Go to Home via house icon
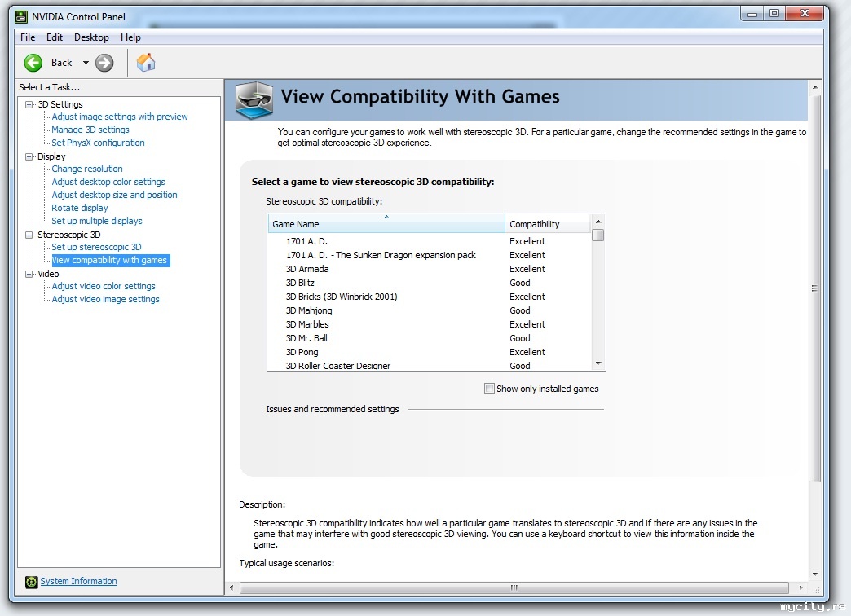The width and height of the screenshot is (851, 616). coord(145,63)
